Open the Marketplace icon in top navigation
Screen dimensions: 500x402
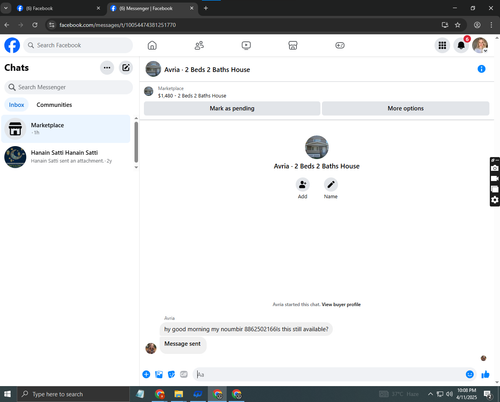pyautogui.click(x=293, y=45)
